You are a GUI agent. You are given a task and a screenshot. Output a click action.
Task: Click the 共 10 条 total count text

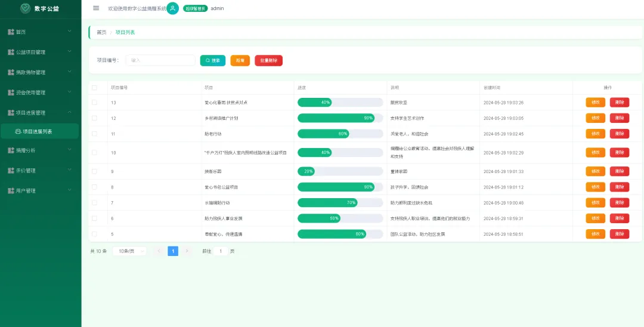[98, 251]
